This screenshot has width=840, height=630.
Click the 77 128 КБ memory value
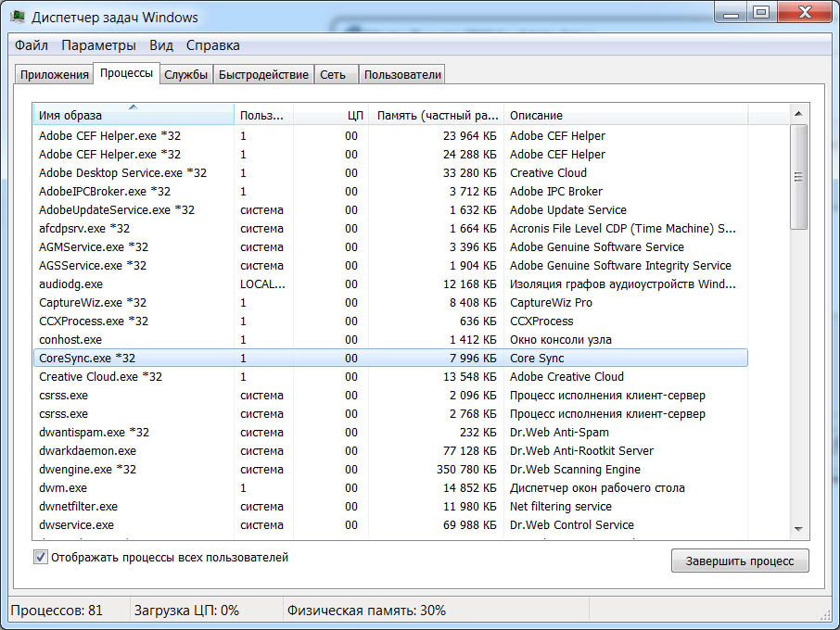(470, 451)
